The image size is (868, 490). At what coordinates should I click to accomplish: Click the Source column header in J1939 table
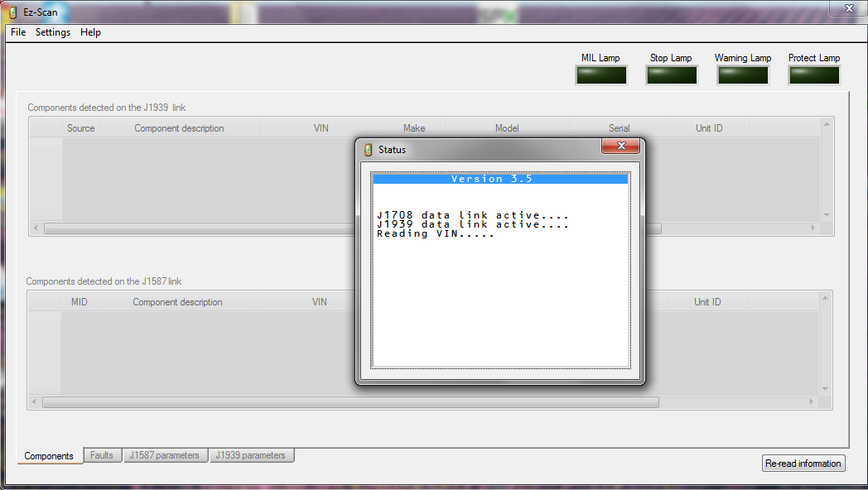[x=81, y=128]
